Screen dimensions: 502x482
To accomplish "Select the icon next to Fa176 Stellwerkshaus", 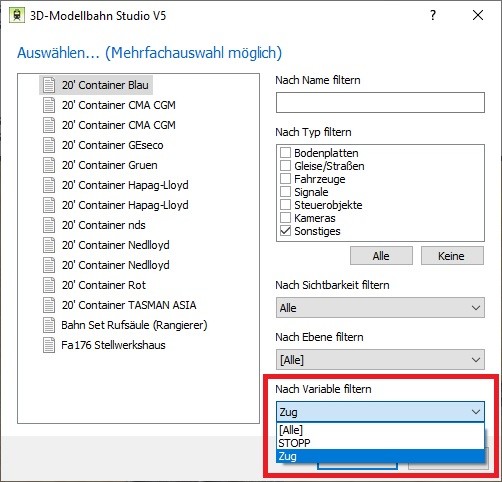I will click(49, 345).
